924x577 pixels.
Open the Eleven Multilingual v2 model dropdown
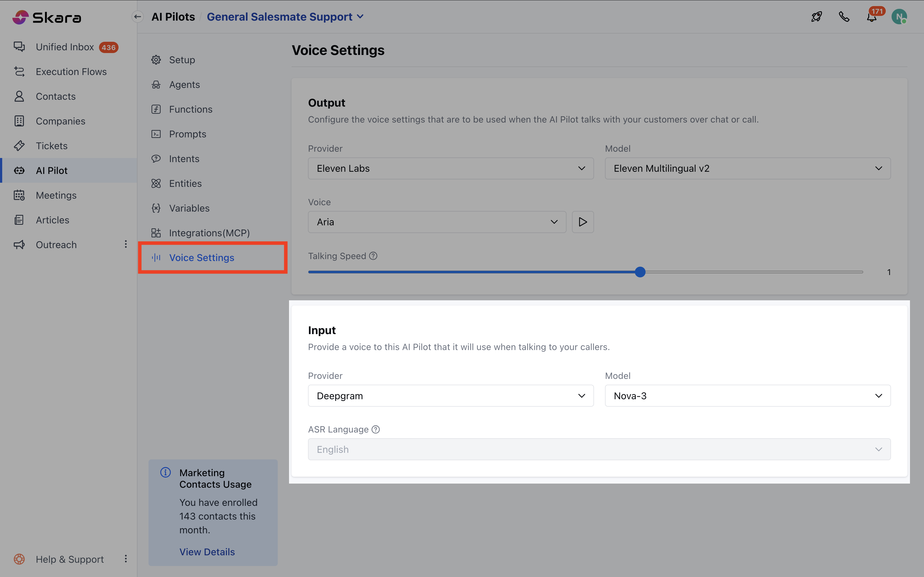747,168
